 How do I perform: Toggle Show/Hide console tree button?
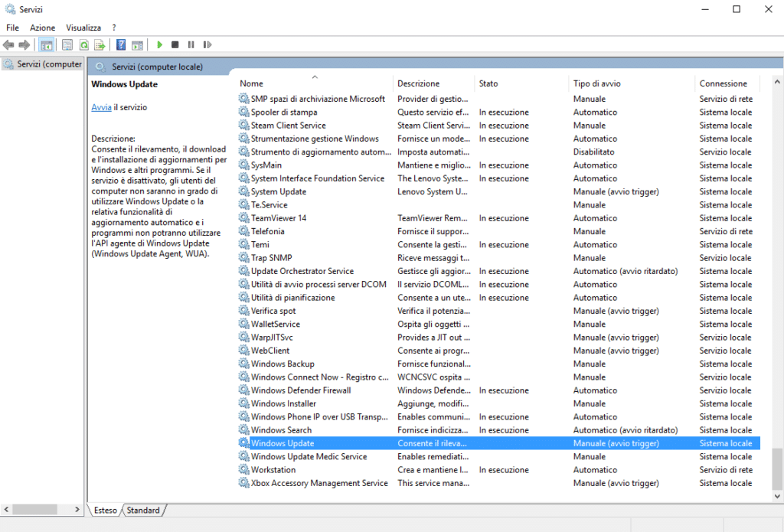(47, 45)
